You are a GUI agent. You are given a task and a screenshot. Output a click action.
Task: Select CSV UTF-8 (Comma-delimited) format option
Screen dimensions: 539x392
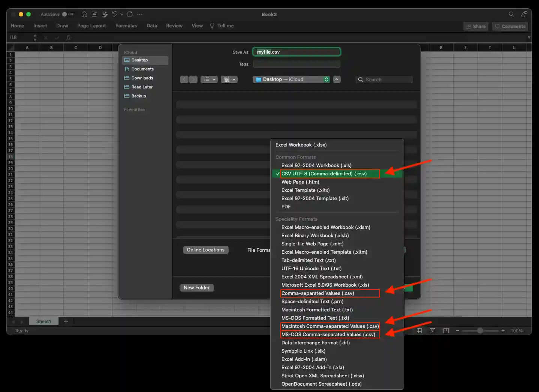pyautogui.click(x=324, y=174)
